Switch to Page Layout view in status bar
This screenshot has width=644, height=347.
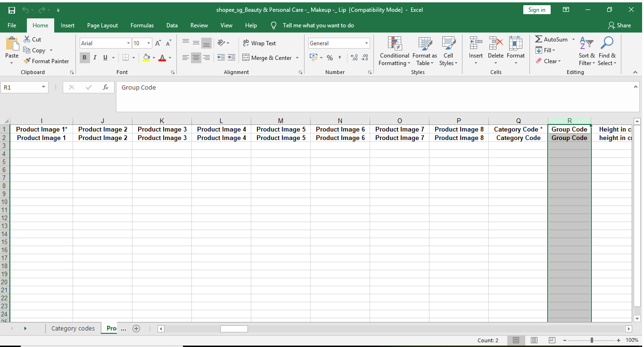534,340
